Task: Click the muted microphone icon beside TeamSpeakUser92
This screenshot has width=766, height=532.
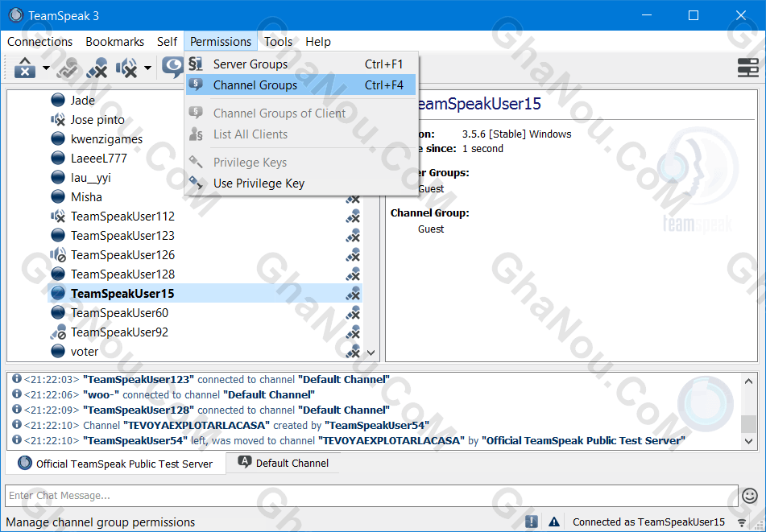Action: pyautogui.click(x=58, y=332)
